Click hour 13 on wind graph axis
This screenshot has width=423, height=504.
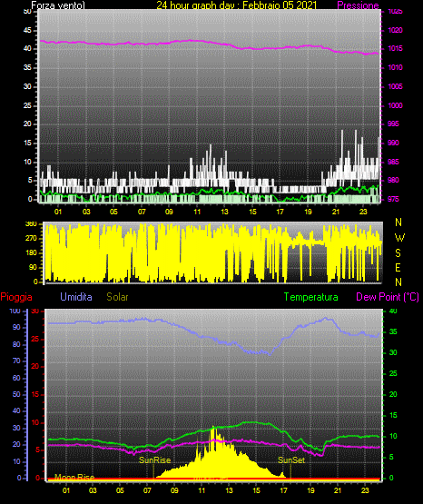224,212
